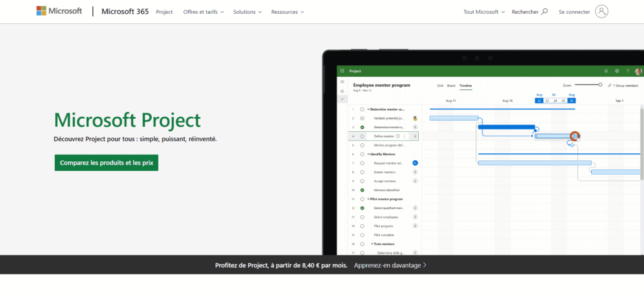Click the help question mark icon
Viewport: 644px width, 299px height.
pyautogui.click(x=627, y=71)
